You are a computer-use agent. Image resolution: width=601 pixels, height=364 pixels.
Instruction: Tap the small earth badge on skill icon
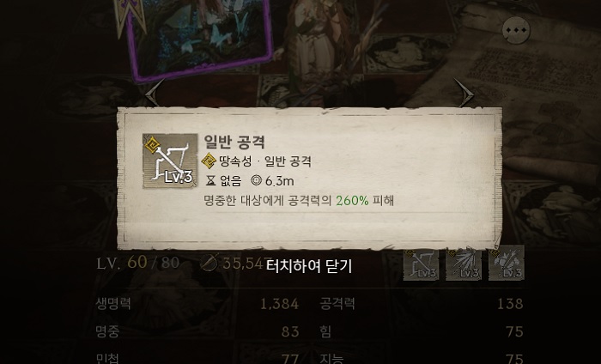(x=153, y=144)
